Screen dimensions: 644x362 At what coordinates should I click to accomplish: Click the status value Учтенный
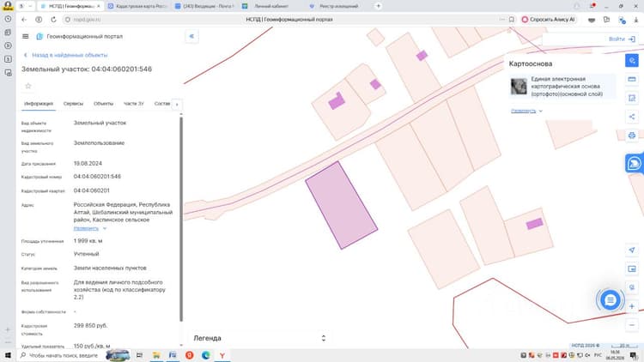coord(86,254)
